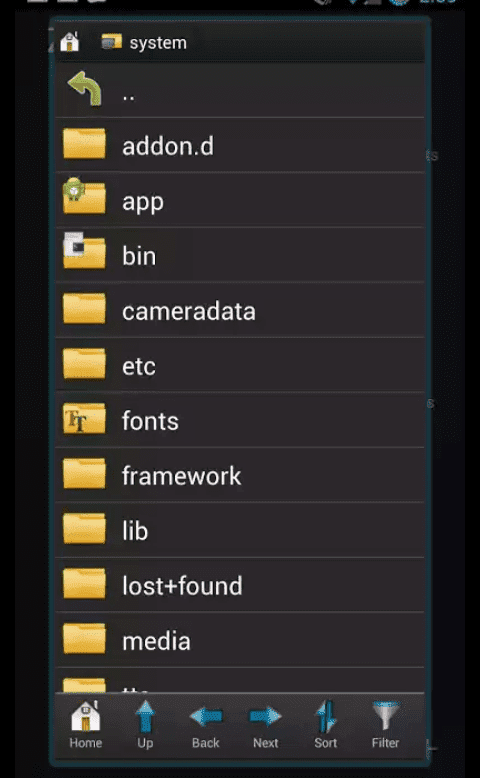Open the addon.d folder
The width and height of the screenshot is (480, 778).
click(240, 145)
